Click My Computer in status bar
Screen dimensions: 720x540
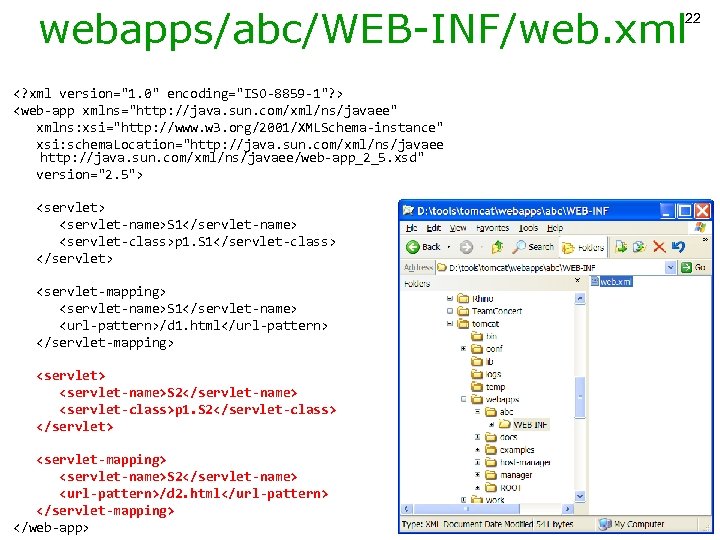pos(632,524)
